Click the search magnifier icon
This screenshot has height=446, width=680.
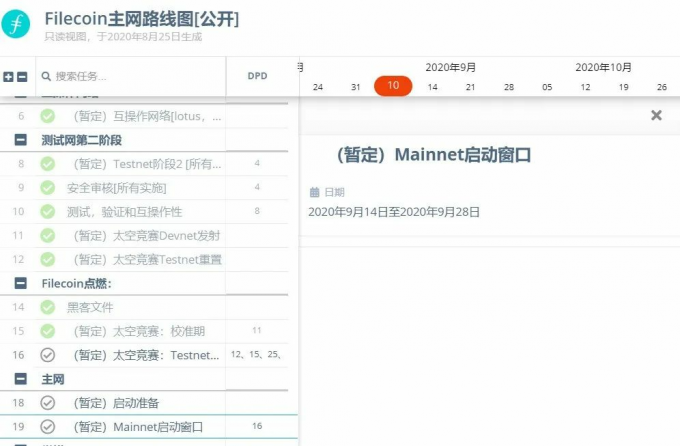(46, 77)
